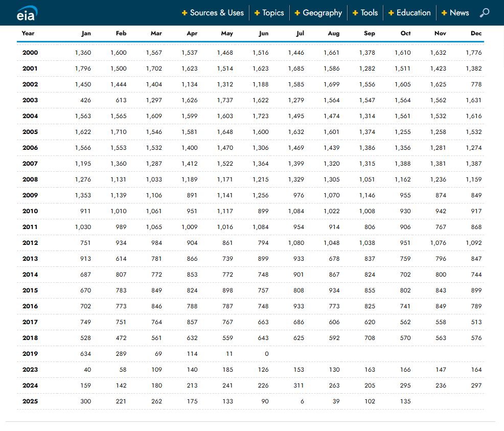
Task: Open the Sources & Uses menu
Action: (x=217, y=13)
